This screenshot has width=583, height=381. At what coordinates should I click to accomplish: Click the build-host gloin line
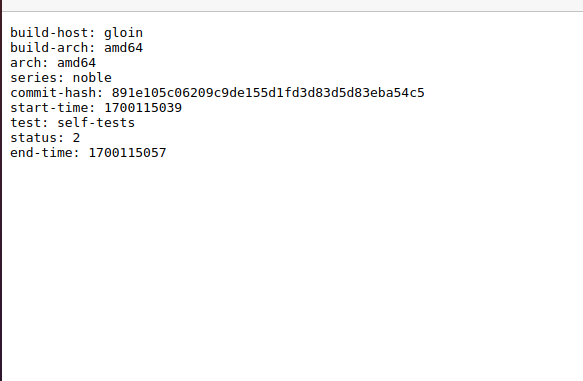click(76, 33)
